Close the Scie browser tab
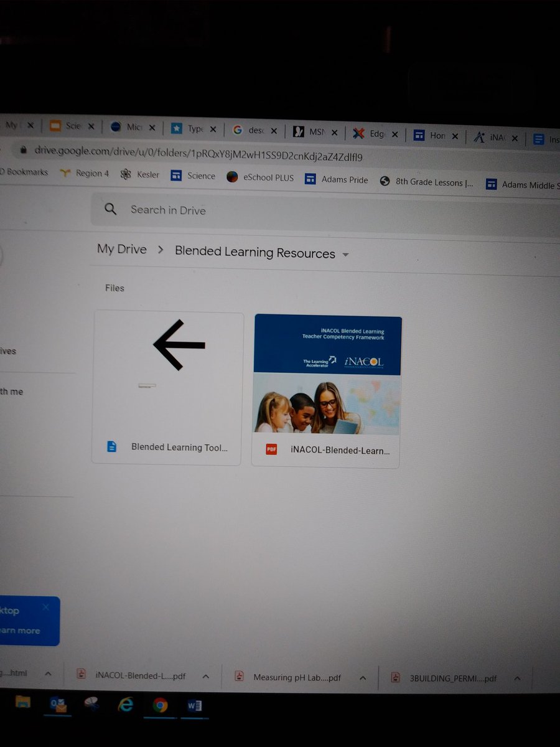The width and height of the screenshot is (560, 747). point(91,126)
